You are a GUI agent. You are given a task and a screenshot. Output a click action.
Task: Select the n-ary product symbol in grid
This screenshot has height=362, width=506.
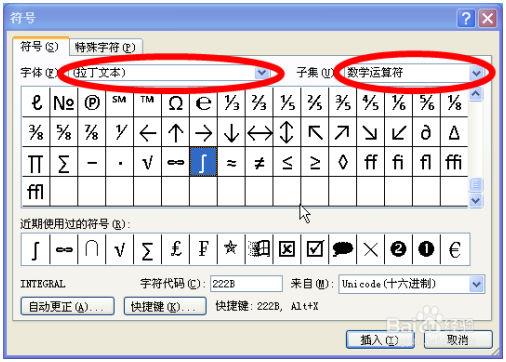click(36, 162)
